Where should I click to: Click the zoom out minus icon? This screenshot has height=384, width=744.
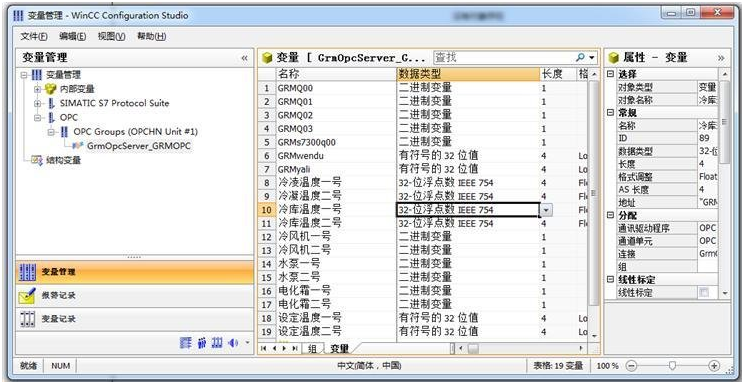[x=631, y=365]
